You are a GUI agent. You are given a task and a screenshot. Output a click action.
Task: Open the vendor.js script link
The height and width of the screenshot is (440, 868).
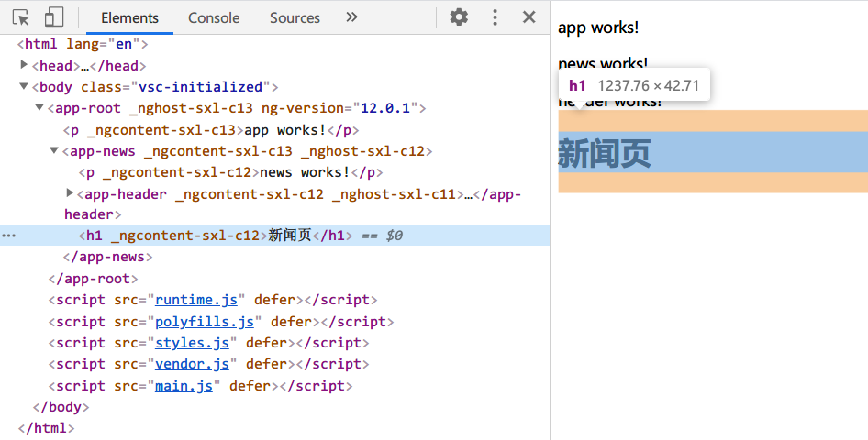pos(192,364)
